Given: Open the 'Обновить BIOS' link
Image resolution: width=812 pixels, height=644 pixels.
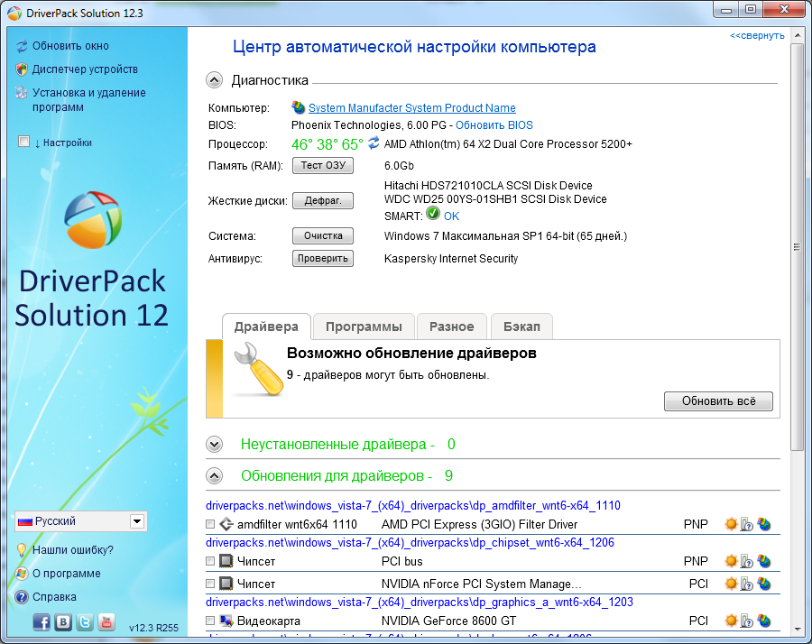Looking at the screenshot, I should [494, 125].
